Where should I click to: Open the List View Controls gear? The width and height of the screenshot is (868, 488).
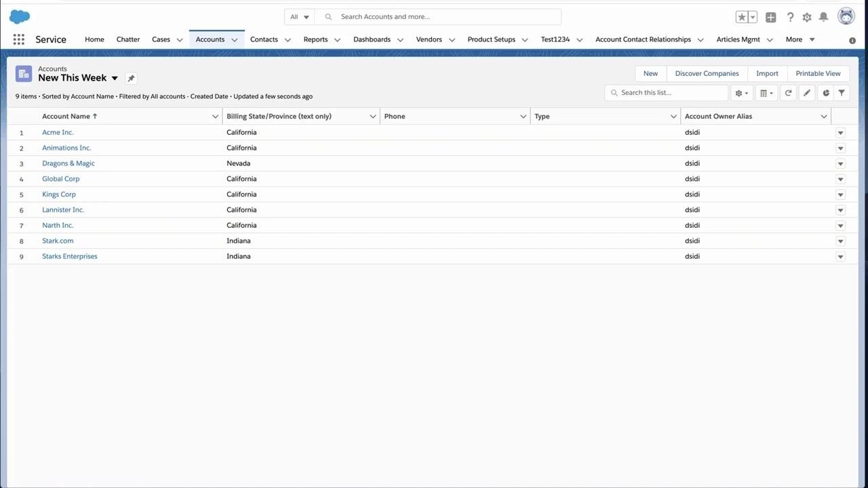[x=742, y=93]
